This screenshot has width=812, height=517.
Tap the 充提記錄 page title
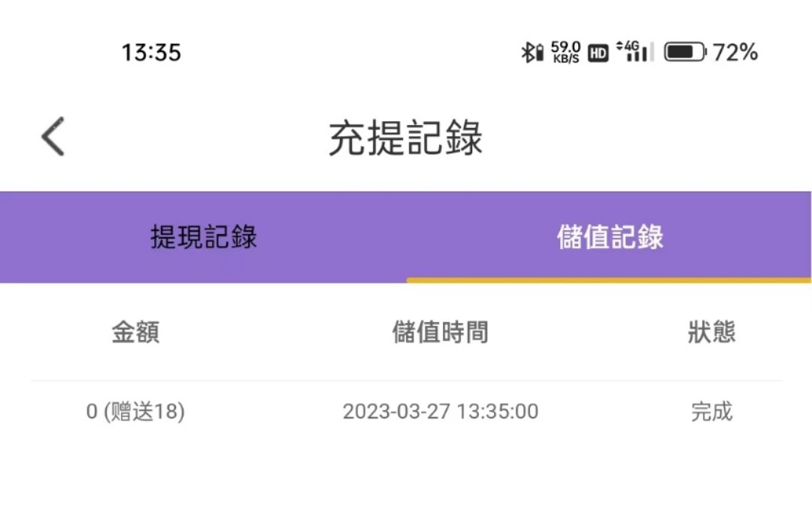click(405, 138)
